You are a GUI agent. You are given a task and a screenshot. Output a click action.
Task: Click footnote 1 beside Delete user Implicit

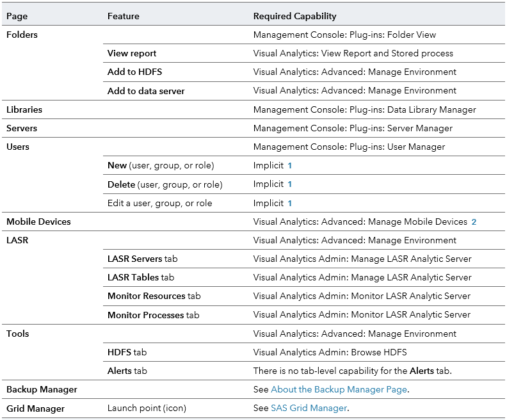pos(290,184)
